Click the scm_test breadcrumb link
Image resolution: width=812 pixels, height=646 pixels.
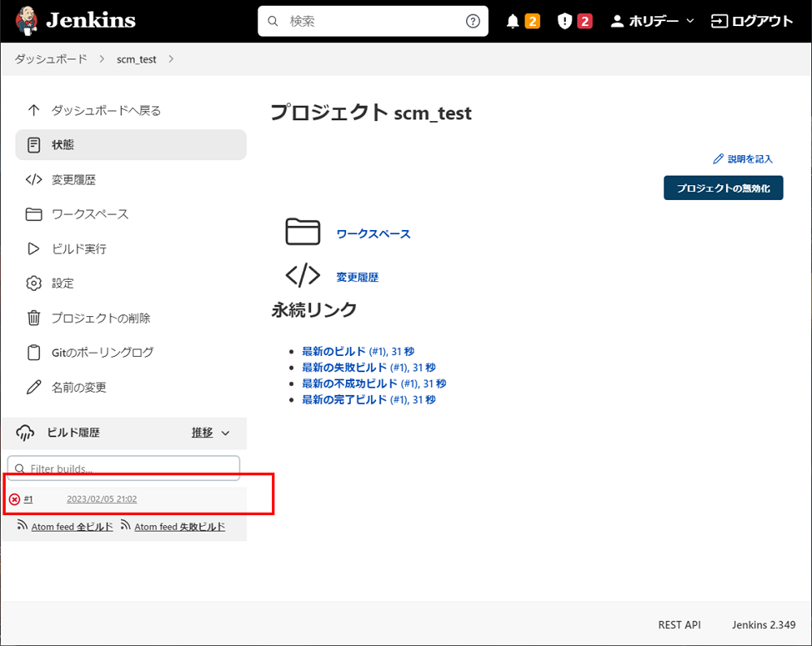(136, 59)
